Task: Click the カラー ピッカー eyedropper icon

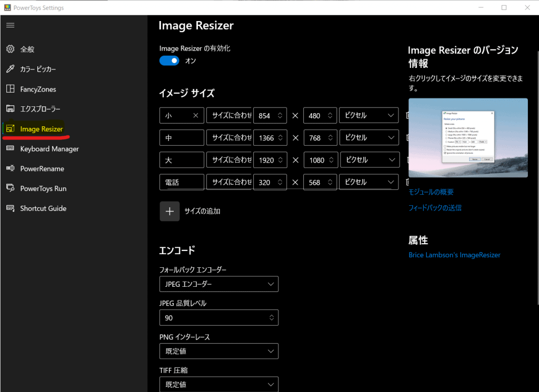Action: click(10, 69)
